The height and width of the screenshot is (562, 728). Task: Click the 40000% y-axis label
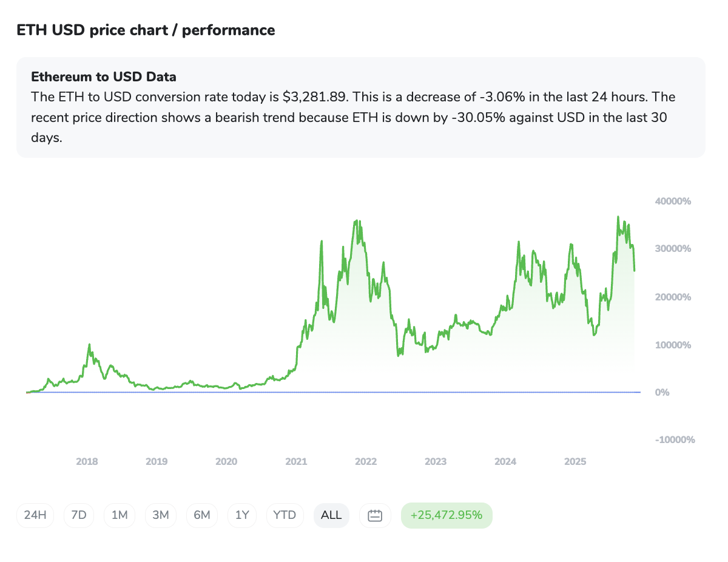pyautogui.click(x=673, y=201)
